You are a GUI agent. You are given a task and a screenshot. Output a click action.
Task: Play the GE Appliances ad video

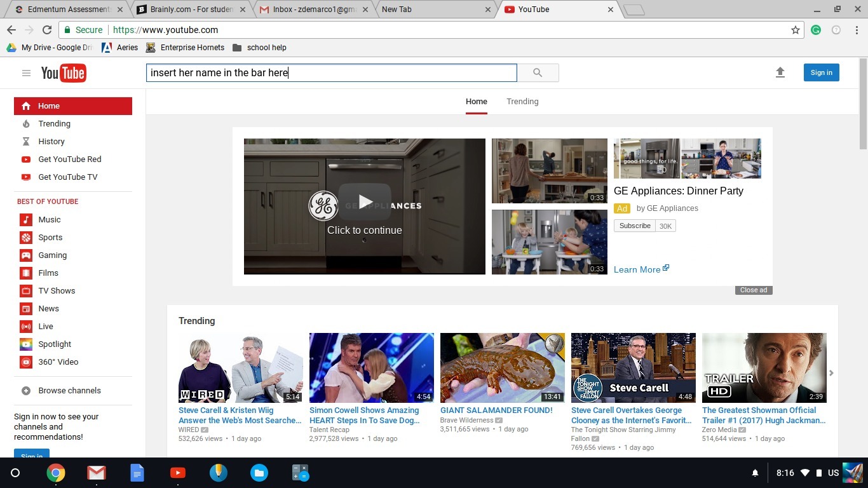point(365,202)
